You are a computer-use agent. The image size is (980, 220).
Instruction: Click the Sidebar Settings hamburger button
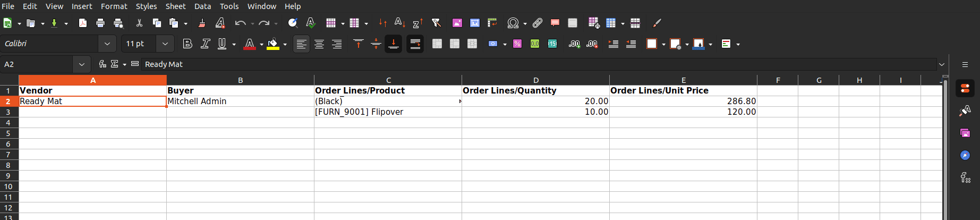[x=965, y=64]
